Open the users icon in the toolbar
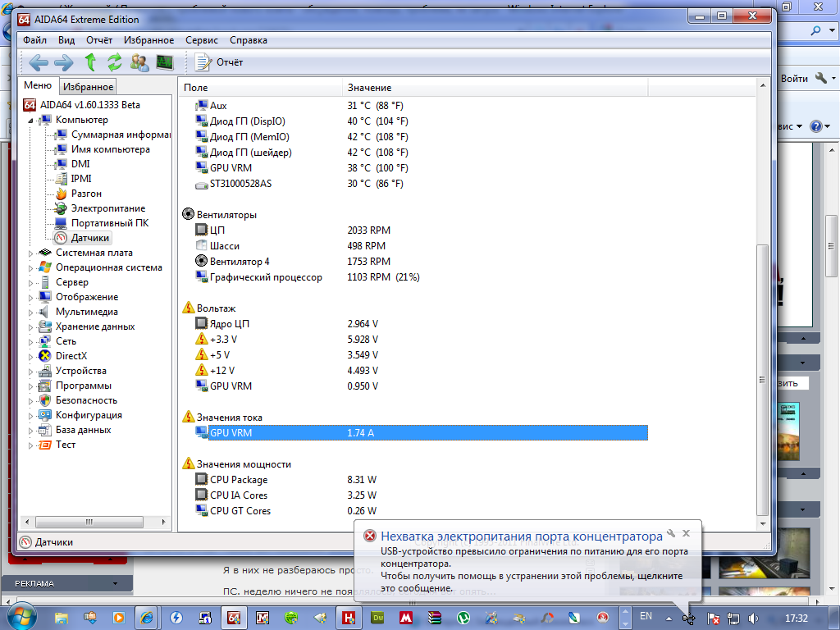Screen dimensions: 840x630 139,62
